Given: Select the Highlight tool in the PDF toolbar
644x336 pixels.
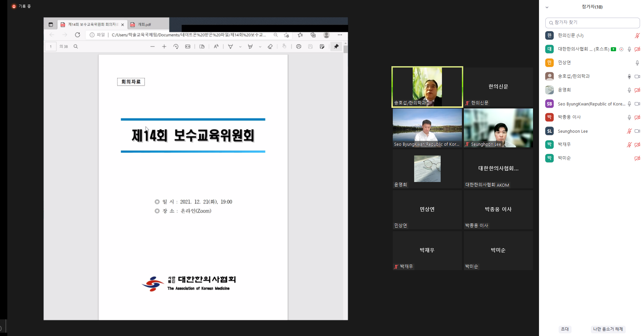Looking at the screenshot, I should (250, 47).
